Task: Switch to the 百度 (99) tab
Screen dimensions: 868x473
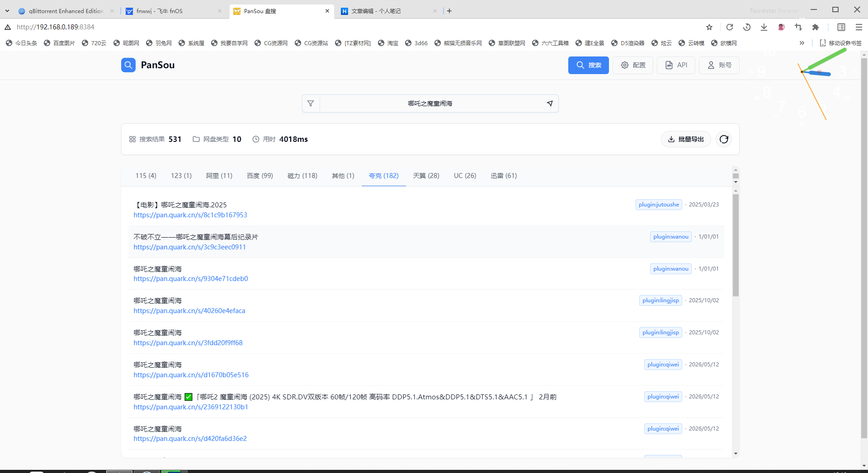Action: click(260, 176)
